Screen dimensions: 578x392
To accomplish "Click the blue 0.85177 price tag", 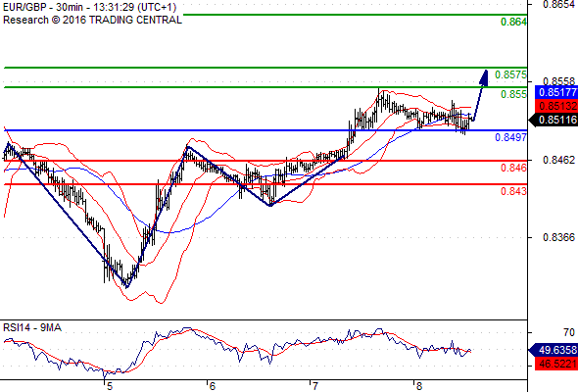I will pos(555,92).
